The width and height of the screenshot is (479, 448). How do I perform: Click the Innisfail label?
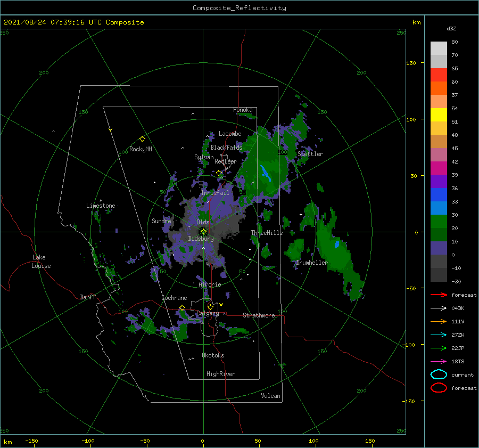coord(215,193)
